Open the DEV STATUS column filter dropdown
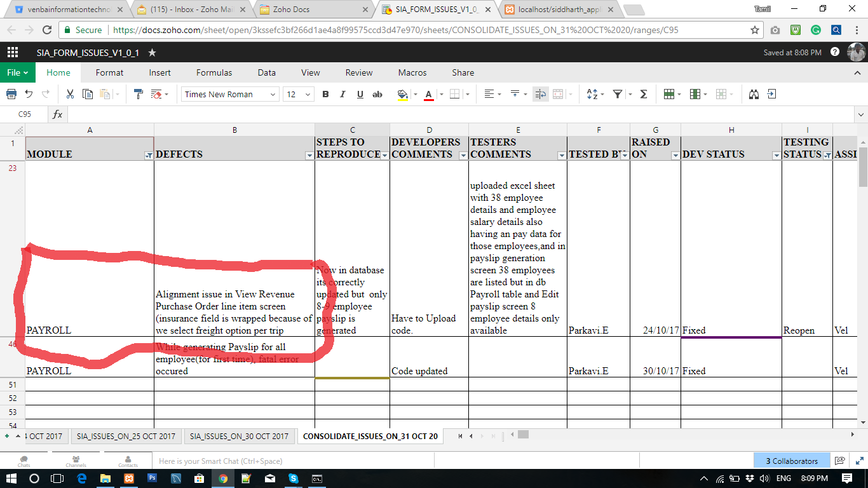The width and height of the screenshot is (868, 488). (776, 155)
